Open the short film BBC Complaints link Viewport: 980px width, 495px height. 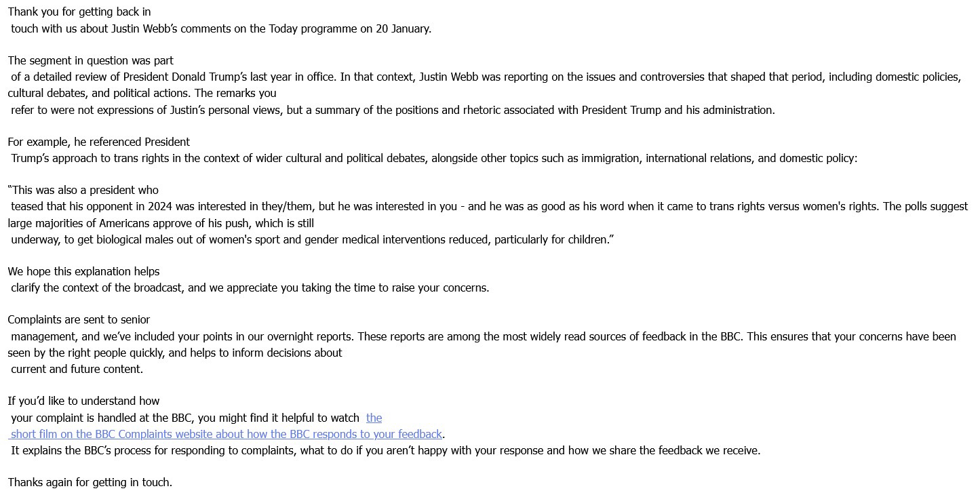(227, 434)
